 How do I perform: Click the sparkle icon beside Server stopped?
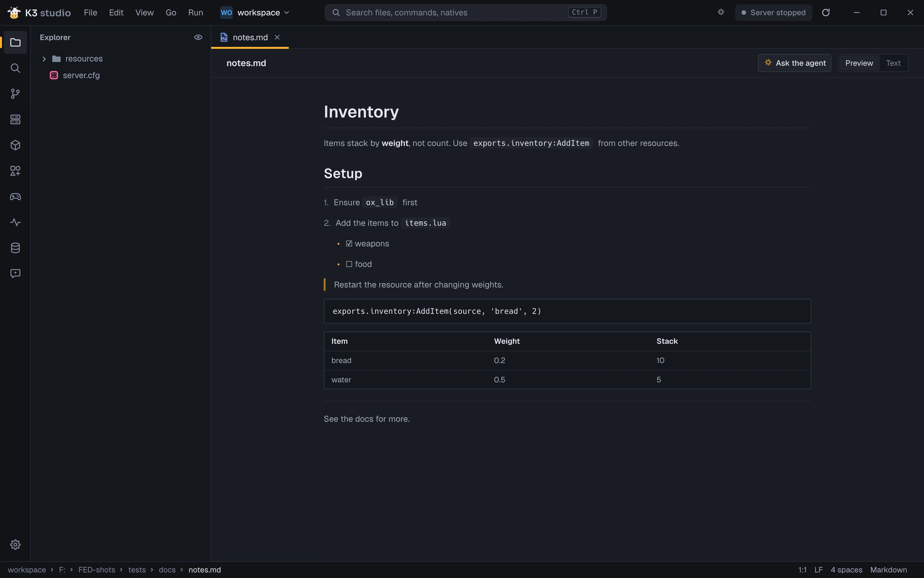721,12
